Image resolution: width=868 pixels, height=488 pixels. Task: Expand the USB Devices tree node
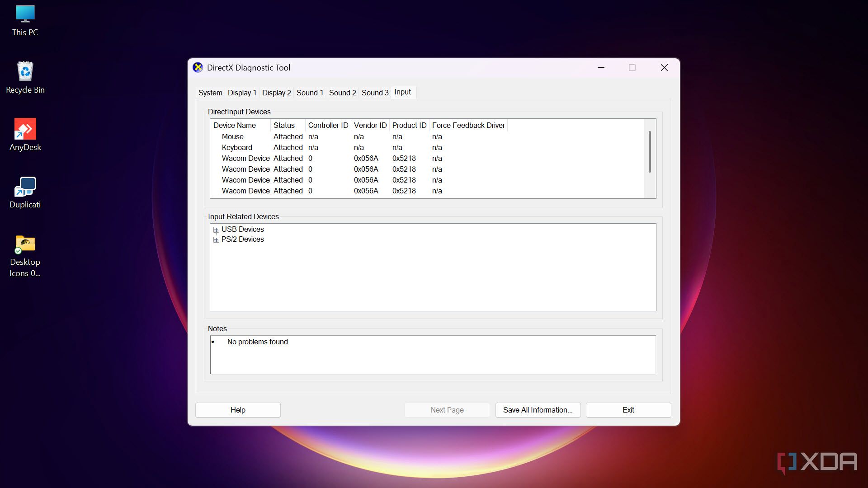pyautogui.click(x=216, y=230)
